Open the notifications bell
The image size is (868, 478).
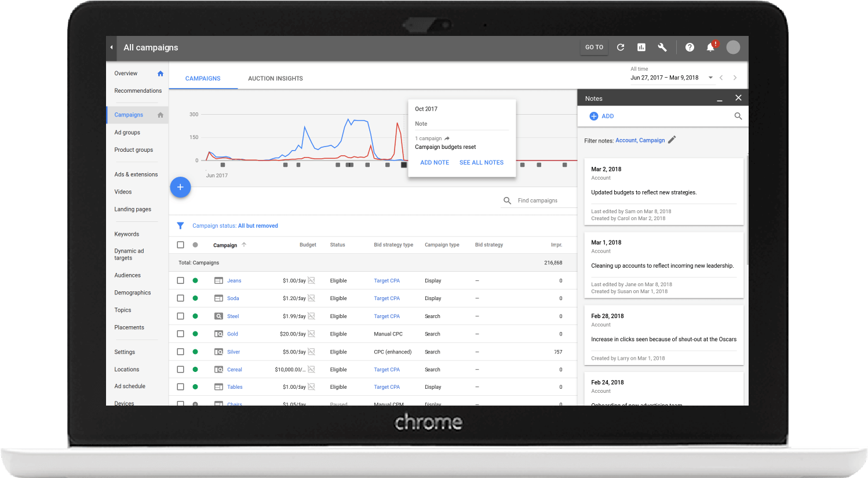click(x=710, y=48)
